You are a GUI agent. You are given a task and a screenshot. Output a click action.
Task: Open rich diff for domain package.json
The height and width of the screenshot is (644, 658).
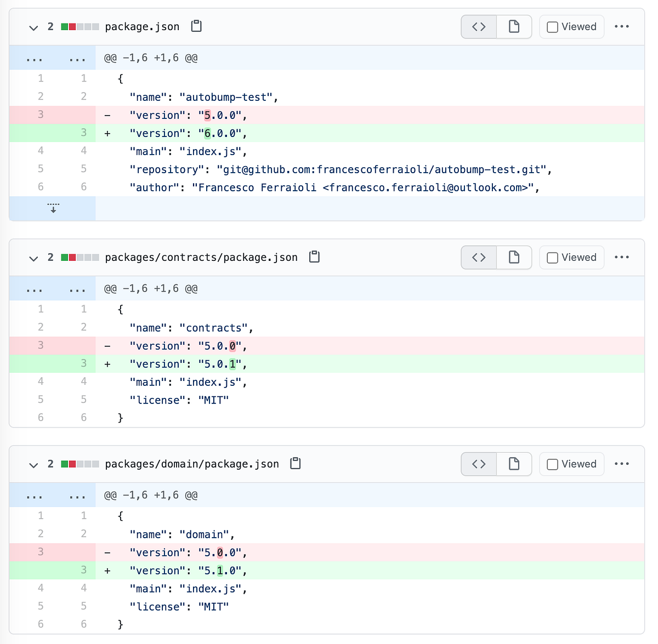pos(514,464)
